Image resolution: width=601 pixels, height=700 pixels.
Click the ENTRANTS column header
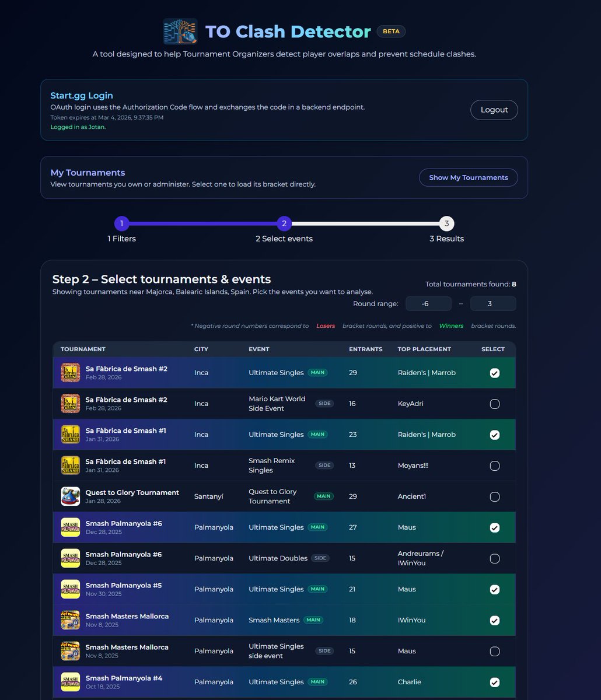(366, 349)
